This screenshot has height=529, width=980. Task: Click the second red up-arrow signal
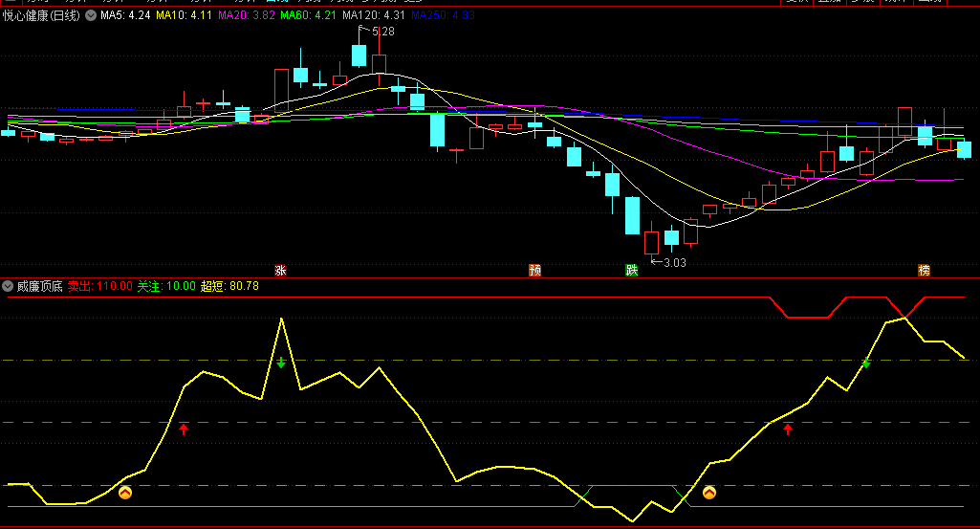pyautogui.click(x=788, y=429)
